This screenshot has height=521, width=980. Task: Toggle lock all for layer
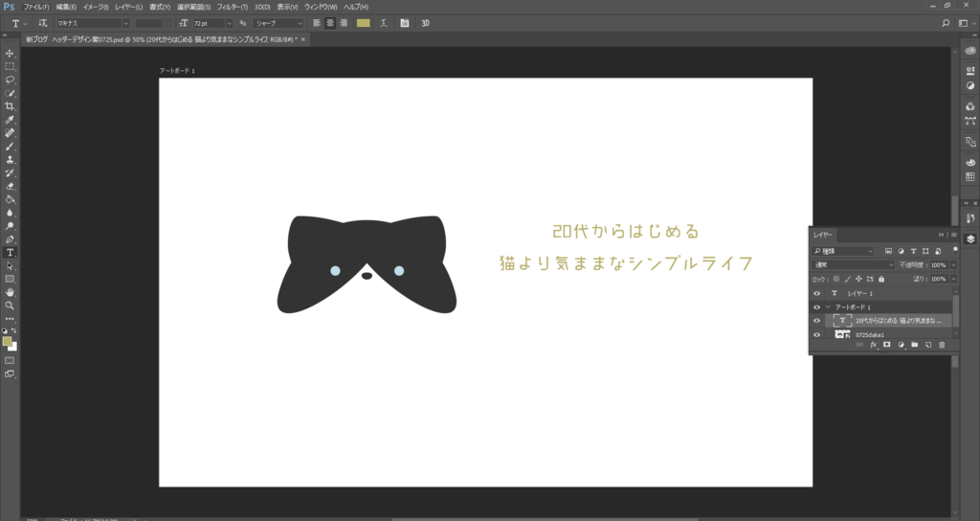click(x=881, y=279)
